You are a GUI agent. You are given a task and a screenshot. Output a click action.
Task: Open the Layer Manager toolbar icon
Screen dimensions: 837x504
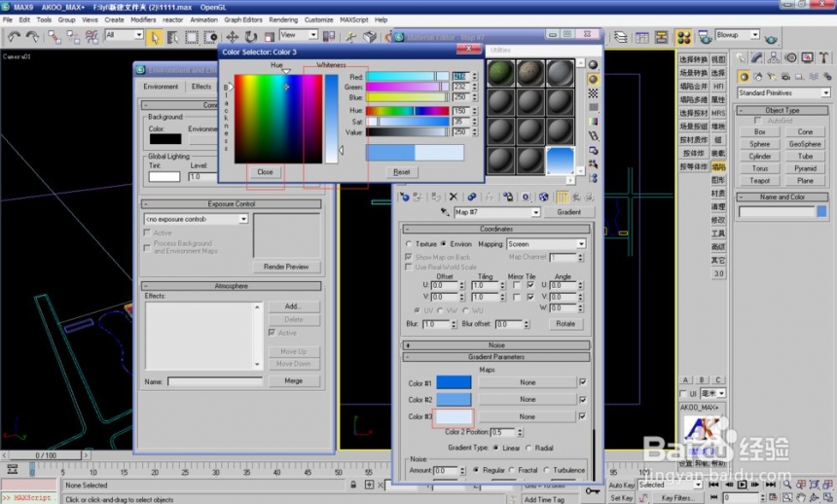tap(620, 37)
